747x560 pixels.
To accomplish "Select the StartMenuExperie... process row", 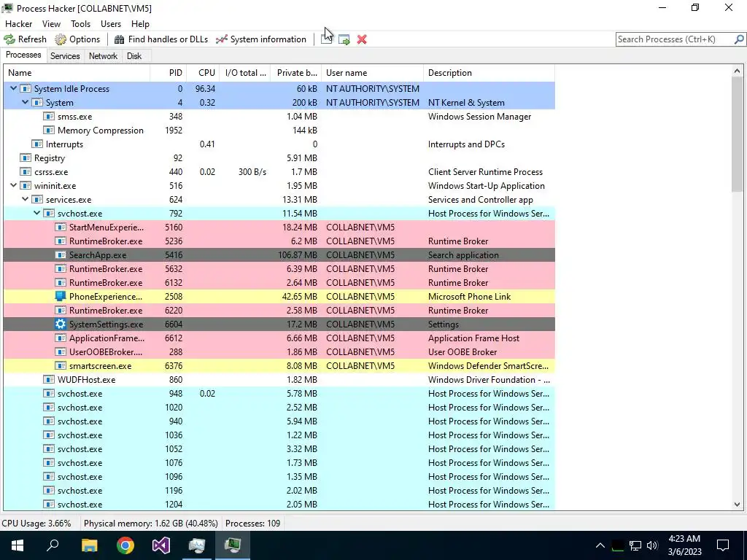I will (x=279, y=227).
